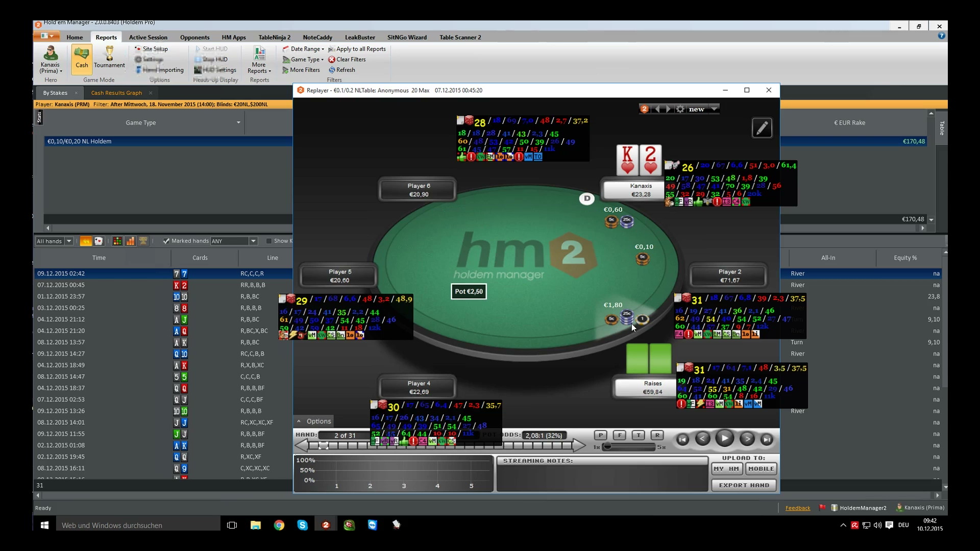Screen dimensions: 980x551
Task: Click the EXPORT HAND button
Action: click(744, 485)
